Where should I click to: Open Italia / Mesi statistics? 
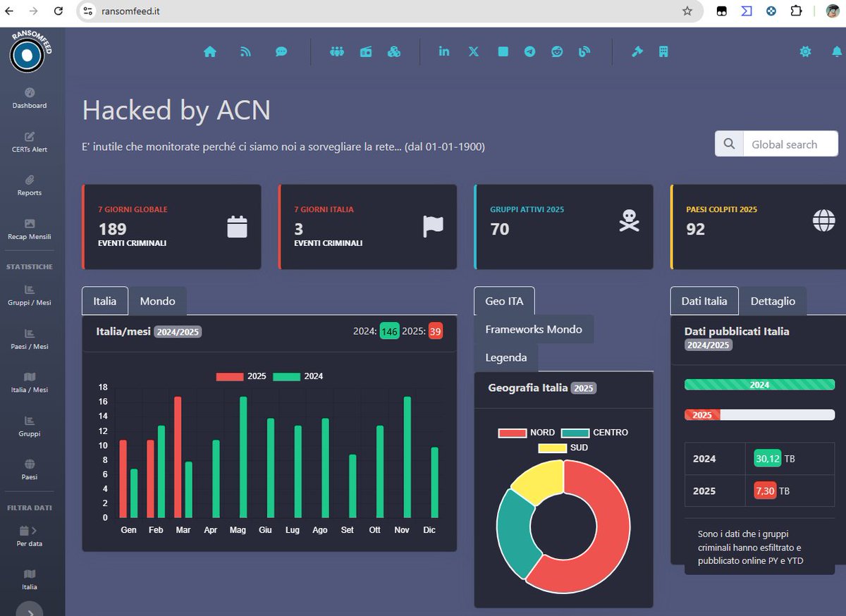click(30, 383)
